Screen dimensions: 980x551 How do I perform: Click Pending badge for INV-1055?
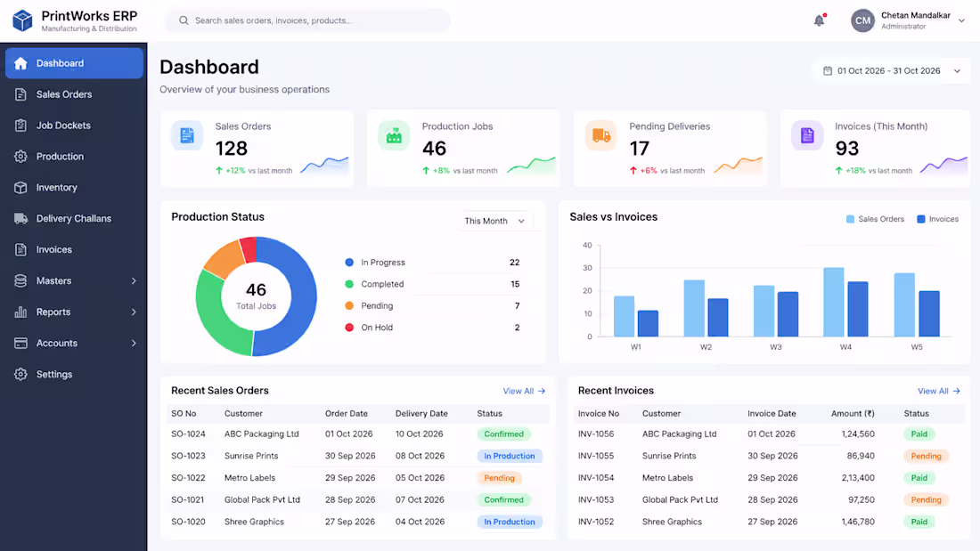click(926, 456)
